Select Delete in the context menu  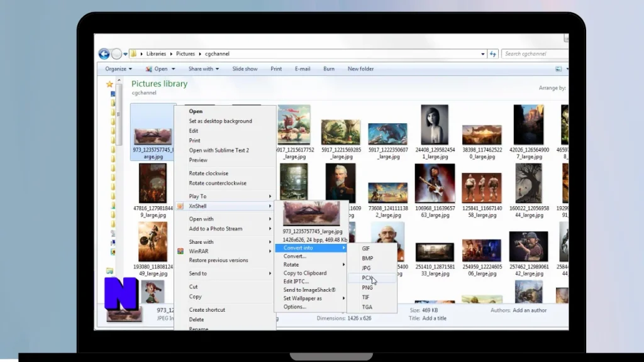[196, 320]
